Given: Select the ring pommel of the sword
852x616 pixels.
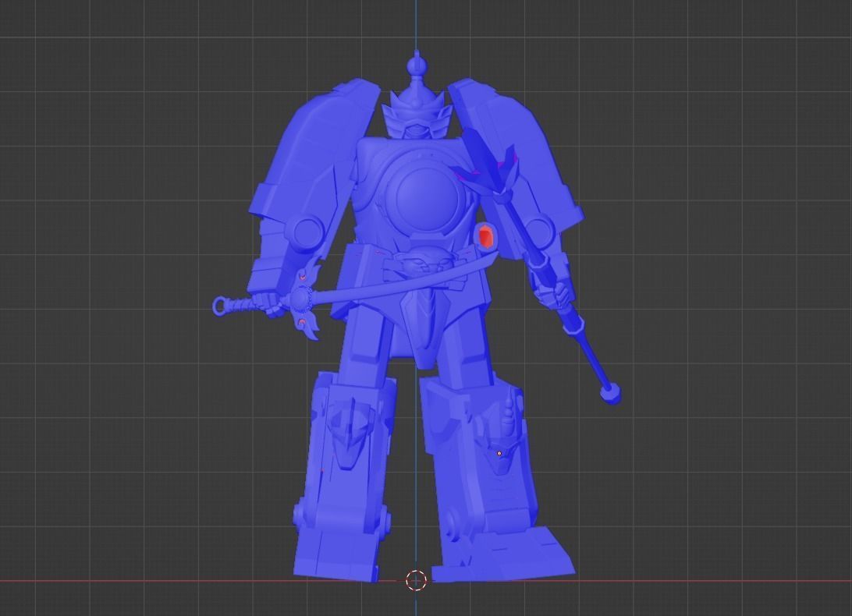Looking at the screenshot, I should (x=221, y=306).
